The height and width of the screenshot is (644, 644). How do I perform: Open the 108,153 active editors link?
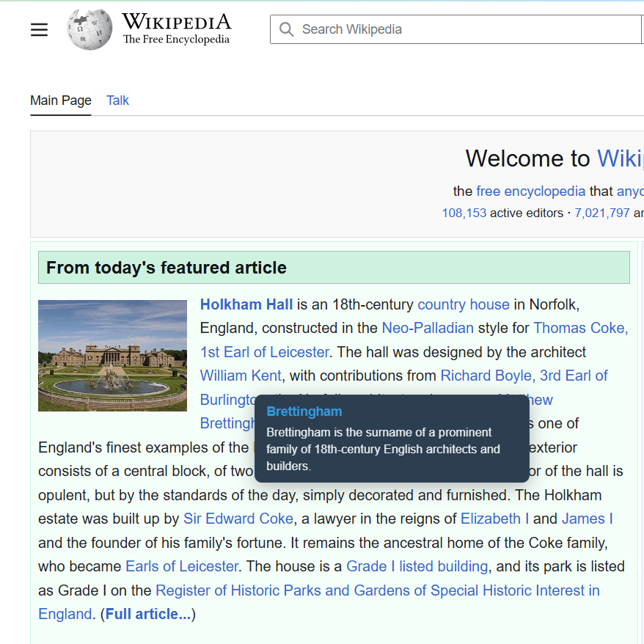point(464,213)
